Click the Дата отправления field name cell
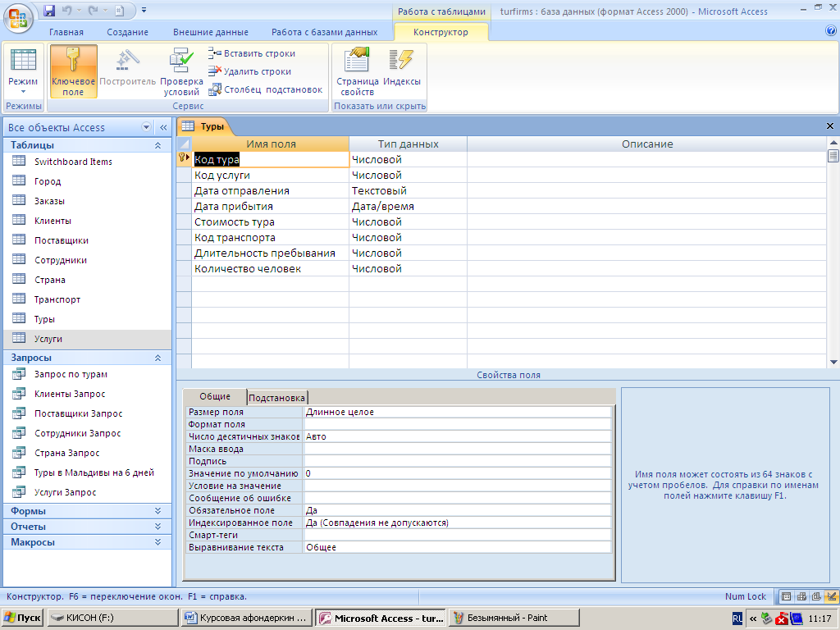The width and height of the screenshot is (840, 630). coord(271,190)
